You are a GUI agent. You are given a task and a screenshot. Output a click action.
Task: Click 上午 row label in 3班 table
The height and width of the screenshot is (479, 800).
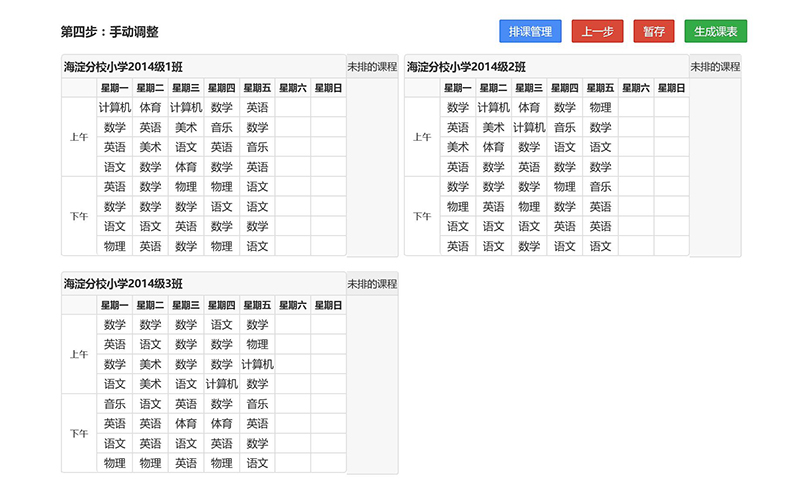pyautogui.click(x=79, y=355)
